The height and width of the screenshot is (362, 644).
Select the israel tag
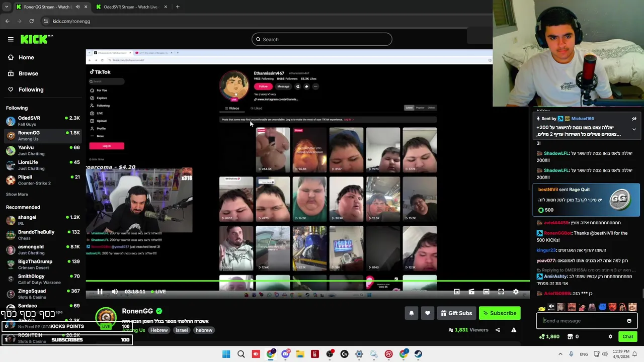(182, 330)
